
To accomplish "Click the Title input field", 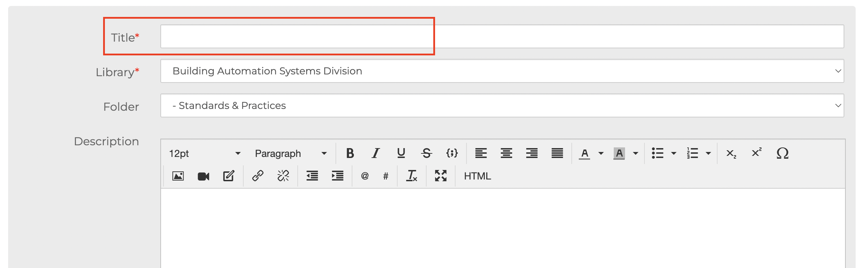I will click(502, 36).
